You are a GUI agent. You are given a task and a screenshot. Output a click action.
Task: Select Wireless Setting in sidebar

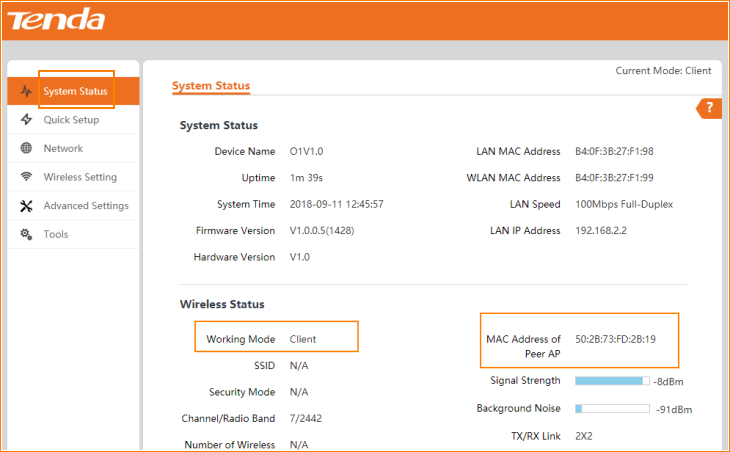click(x=80, y=177)
